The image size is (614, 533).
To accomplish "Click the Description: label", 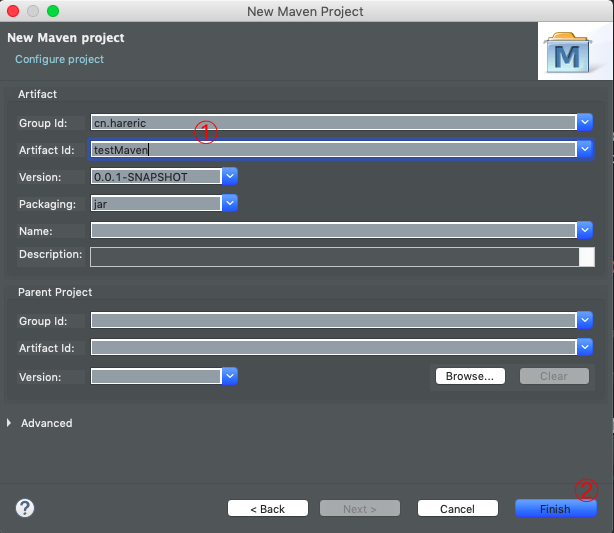I will (x=51, y=254).
